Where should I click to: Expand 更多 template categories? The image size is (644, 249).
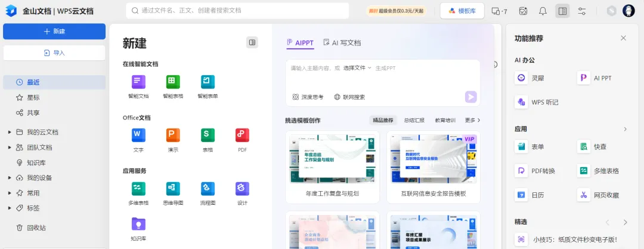(x=472, y=120)
